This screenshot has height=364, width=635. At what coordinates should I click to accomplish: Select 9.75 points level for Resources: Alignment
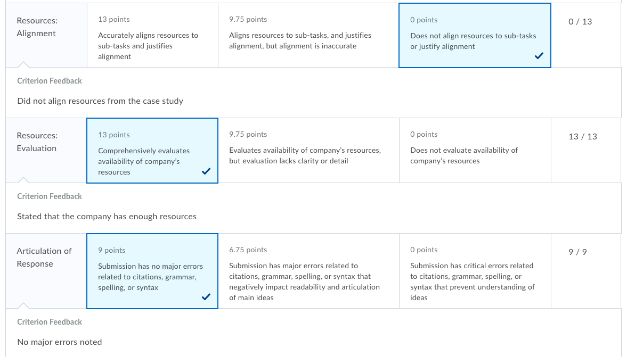[308, 35]
